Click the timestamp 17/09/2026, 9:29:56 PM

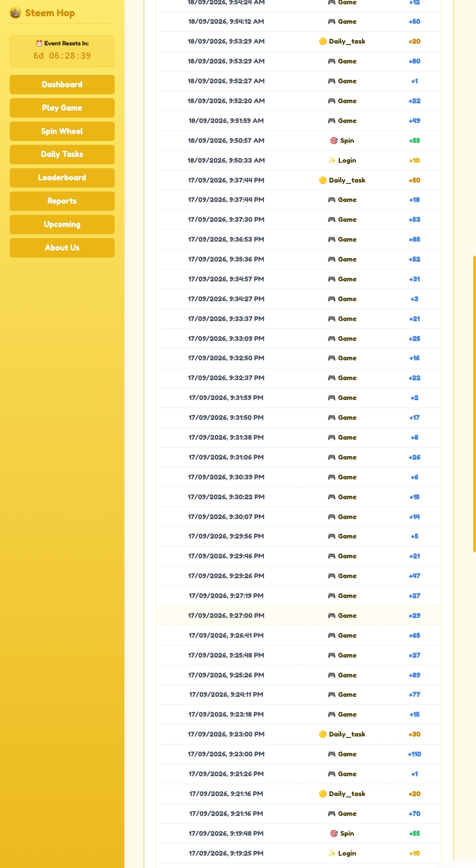[226, 536]
